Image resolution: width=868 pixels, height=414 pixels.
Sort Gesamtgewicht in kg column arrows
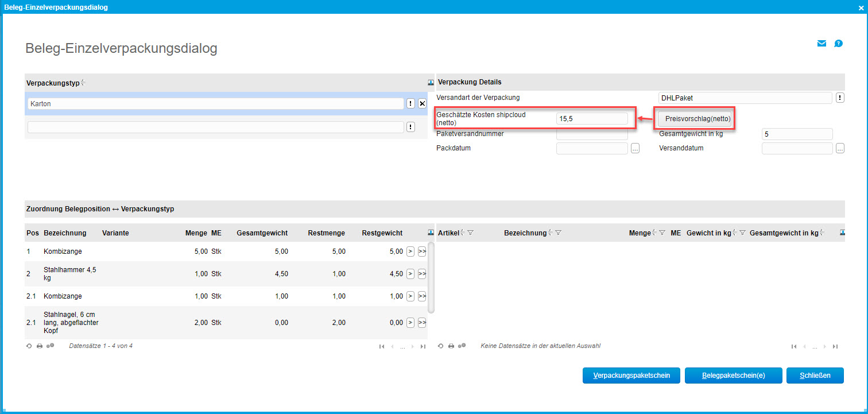click(x=822, y=233)
